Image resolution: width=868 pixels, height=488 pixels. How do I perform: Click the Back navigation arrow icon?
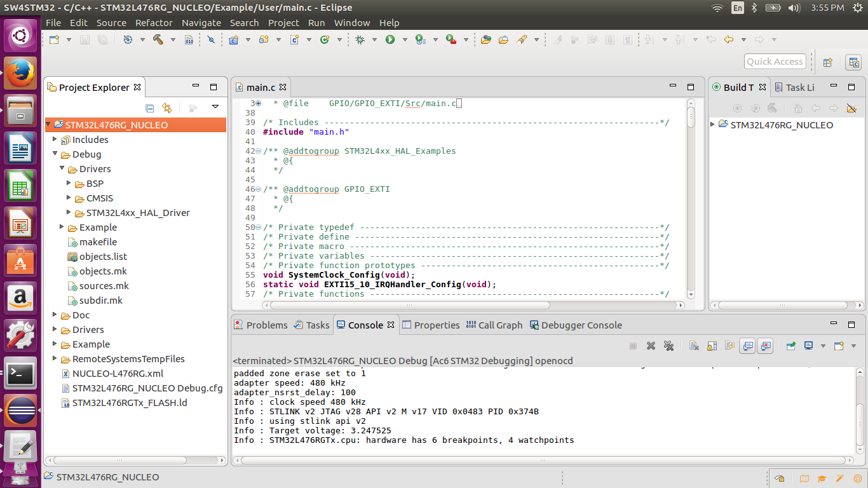pos(729,39)
